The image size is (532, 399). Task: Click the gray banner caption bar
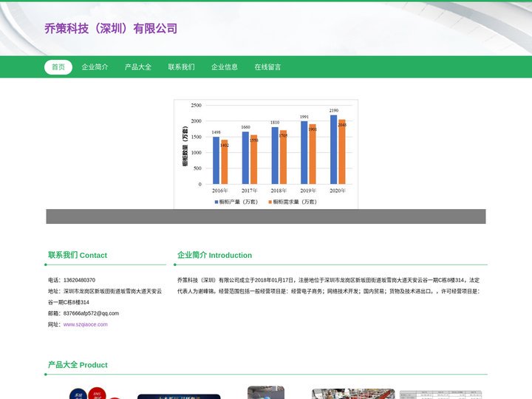(266, 216)
